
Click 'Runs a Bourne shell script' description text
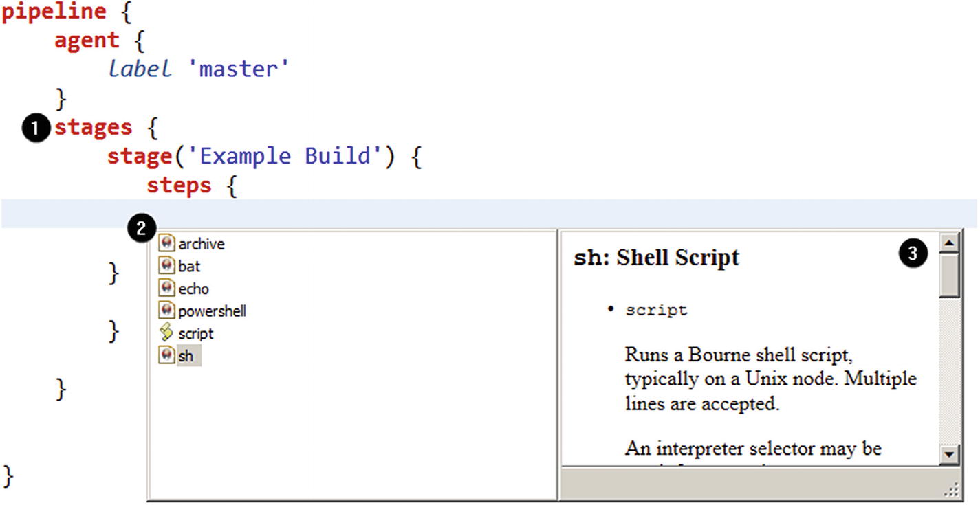click(x=739, y=357)
